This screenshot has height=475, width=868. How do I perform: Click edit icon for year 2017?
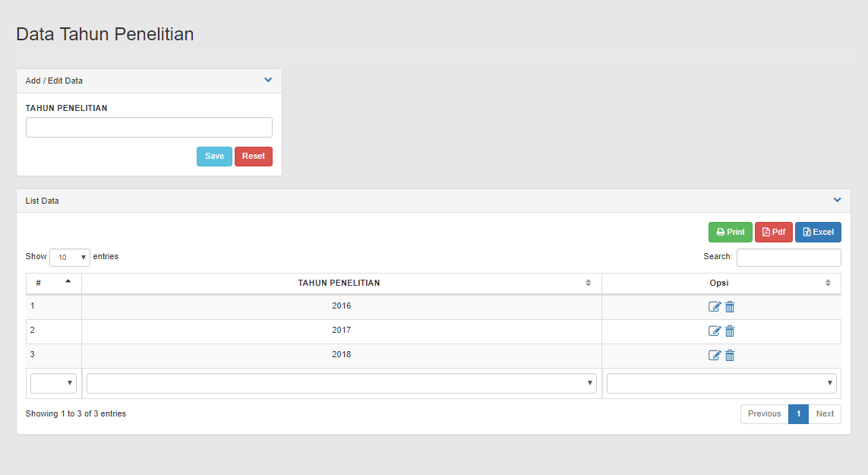pyautogui.click(x=714, y=331)
